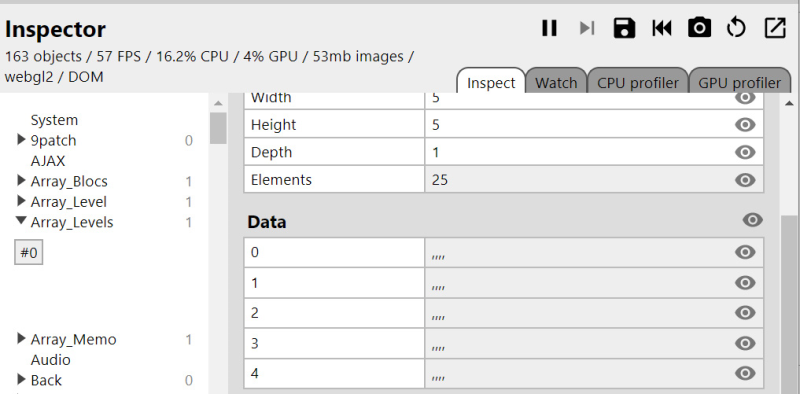Pause the running game in Inspector

coord(549,28)
